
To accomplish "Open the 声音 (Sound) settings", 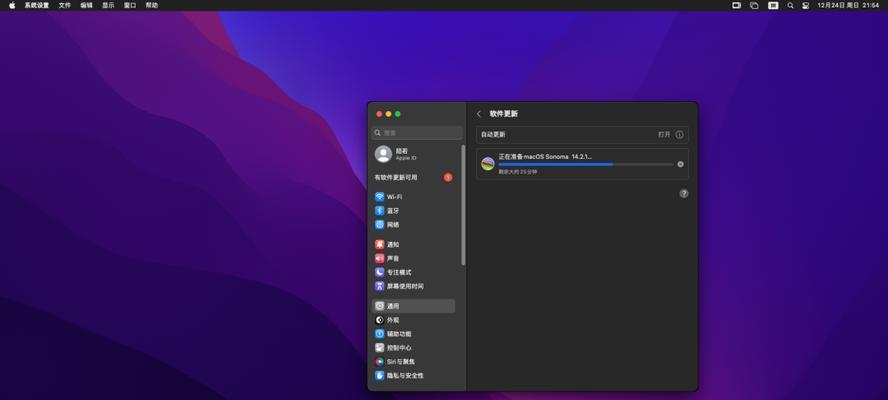I will (x=413, y=258).
